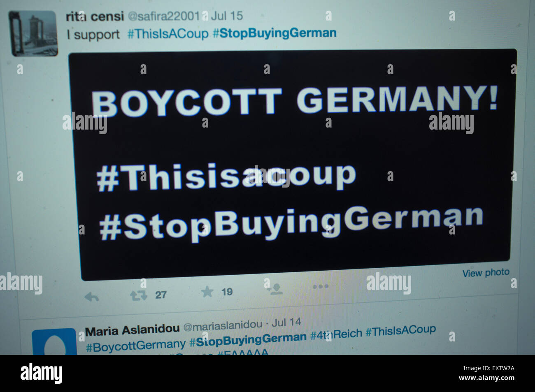Viewport: 535px width, 392px height.
Task: Follow user via add-person icon
Action: pos(275,289)
